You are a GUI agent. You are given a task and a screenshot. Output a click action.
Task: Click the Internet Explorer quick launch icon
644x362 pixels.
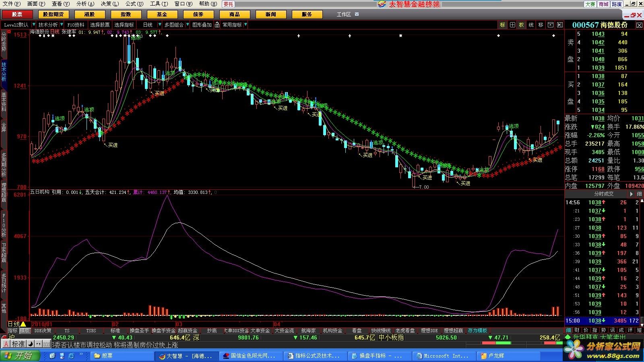(71, 356)
